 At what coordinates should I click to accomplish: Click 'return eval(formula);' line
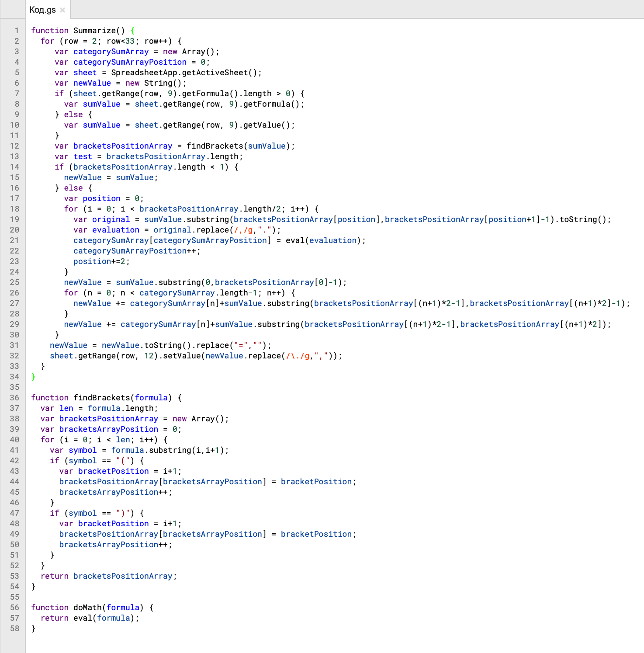[x=90, y=618]
